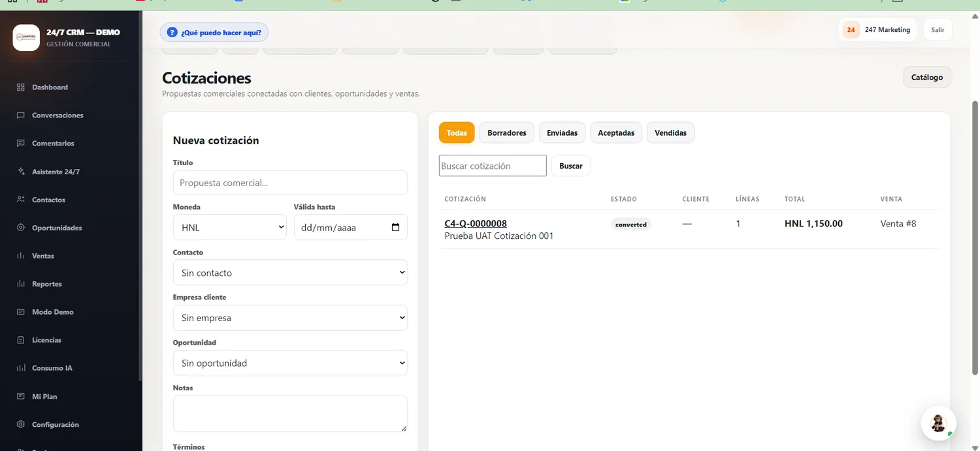The width and height of the screenshot is (980, 451).
Task: Click the 247 Marketing account label
Action: tap(887, 30)
